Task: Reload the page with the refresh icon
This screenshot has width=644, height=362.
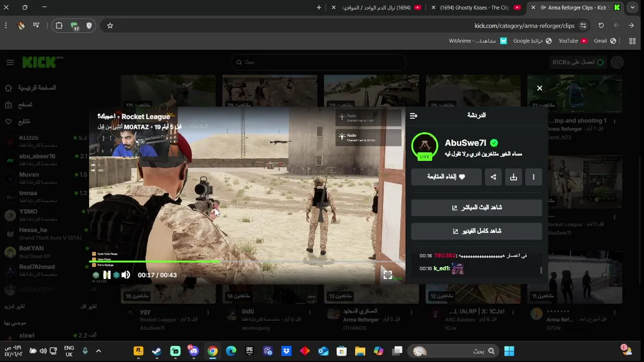Action: [601, 26]
